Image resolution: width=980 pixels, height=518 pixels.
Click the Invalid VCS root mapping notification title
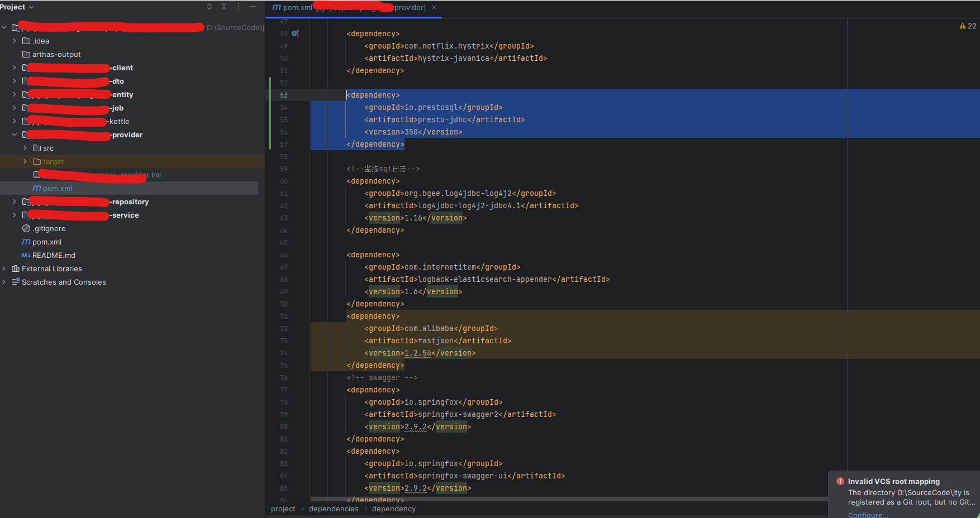[x=893, y=481]
